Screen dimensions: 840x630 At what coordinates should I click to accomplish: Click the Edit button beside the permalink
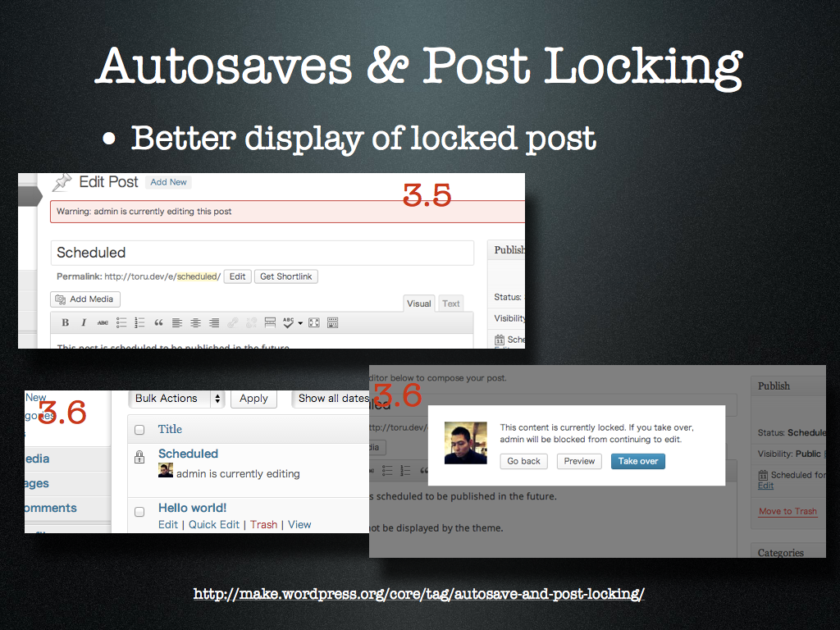[237, 276]
